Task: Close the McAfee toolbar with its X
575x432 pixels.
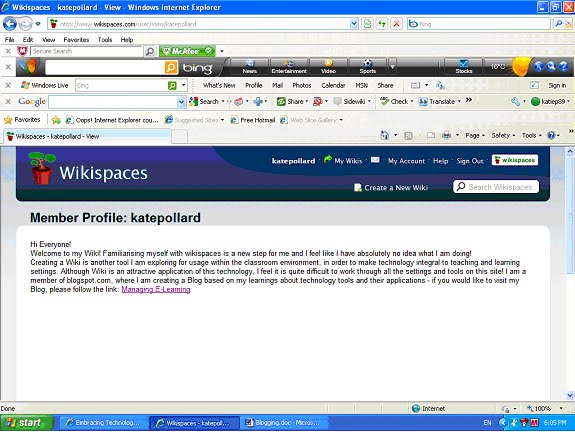Action: click(x=8, y=51)
